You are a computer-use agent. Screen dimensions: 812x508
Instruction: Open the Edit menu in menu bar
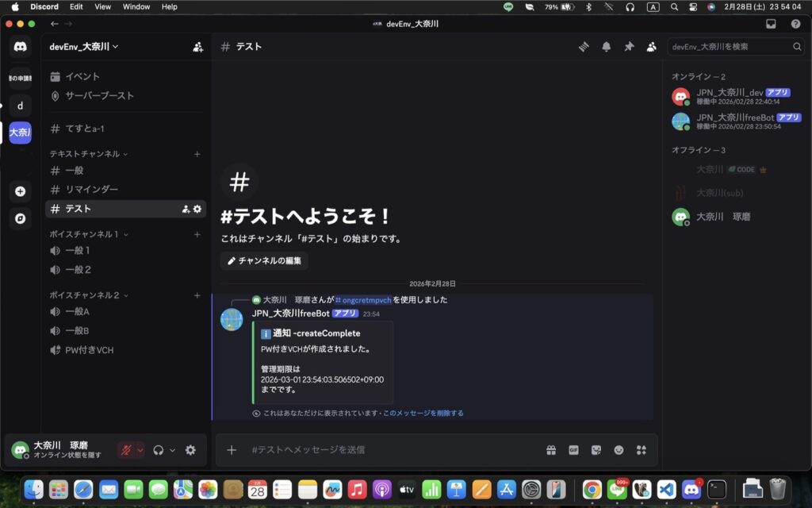(76, 6)
